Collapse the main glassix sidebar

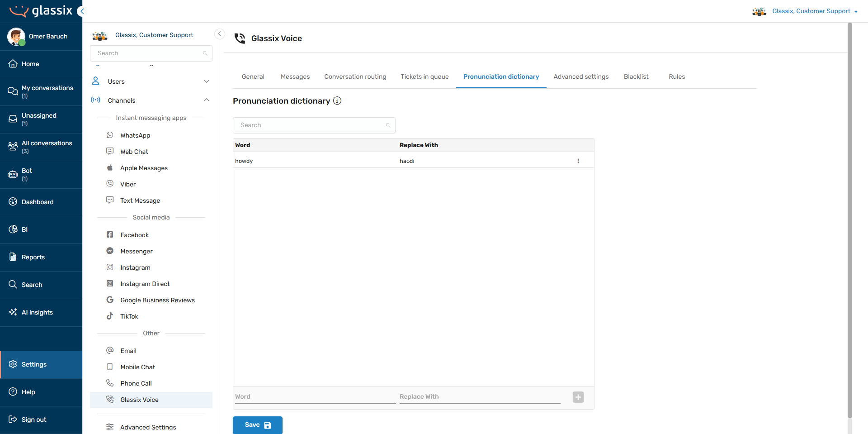[x=82, y=11]
